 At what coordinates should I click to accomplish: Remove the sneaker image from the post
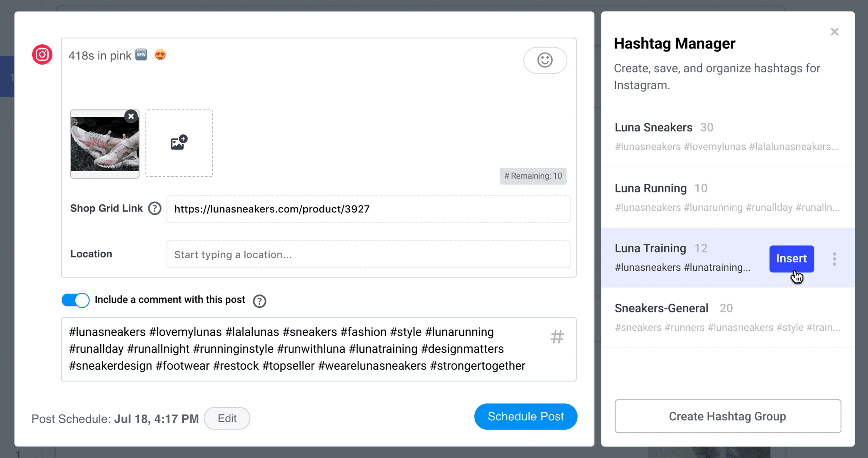click(x=131, y=116)
